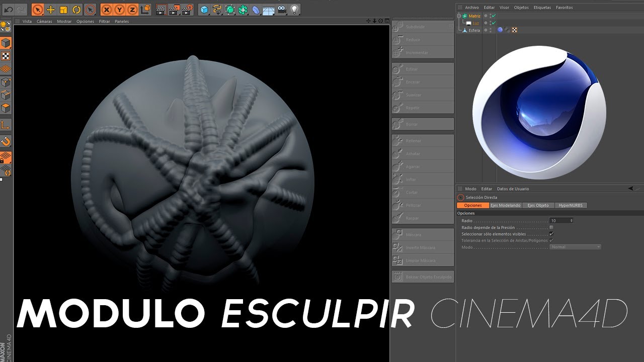644x362 pixels.
Task: Click the Redo arrow icon
Action: [21, 9]
